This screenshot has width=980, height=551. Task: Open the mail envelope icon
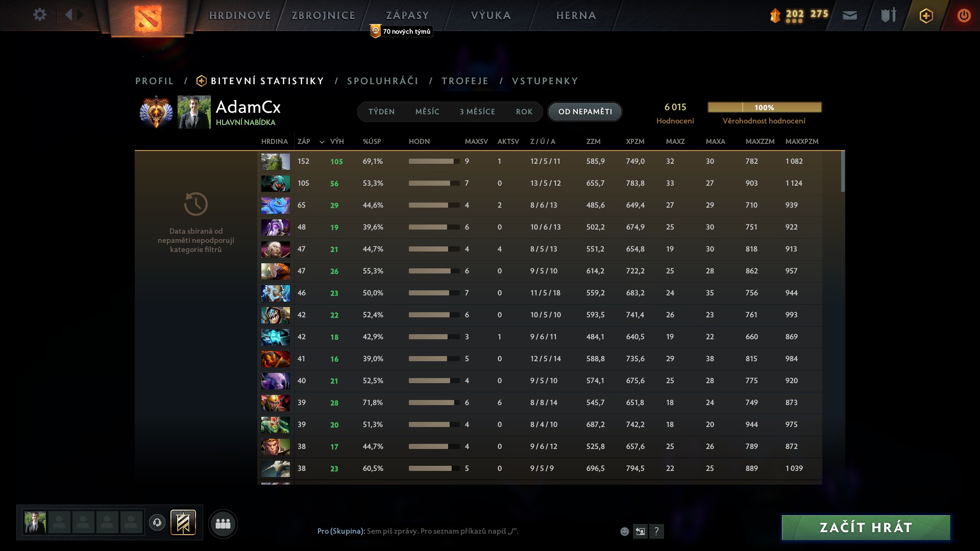(x=850, y=15)
